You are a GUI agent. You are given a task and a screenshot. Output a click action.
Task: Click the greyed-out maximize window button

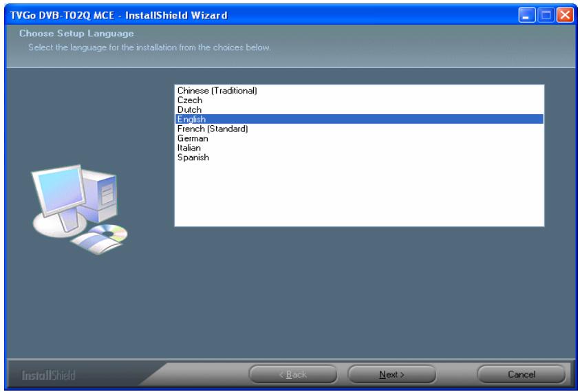pyautogui.click(x=546, y=15)
